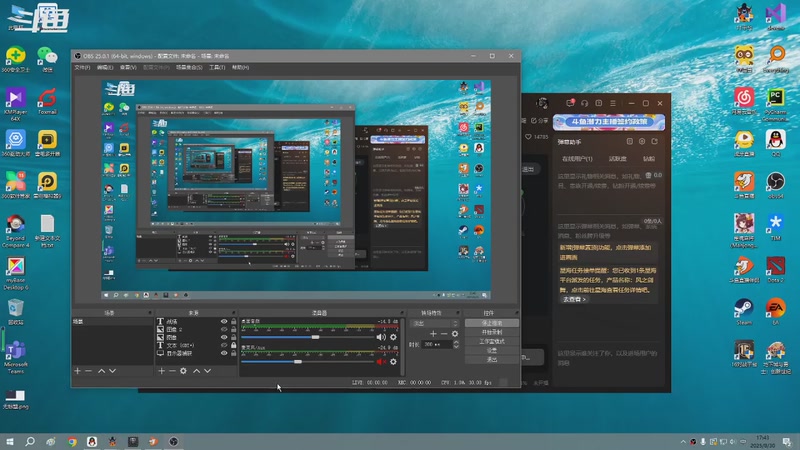Add a scene transition with the plus icon
Image resolution: width=800 pixels, height=450 pixels.
point(433,334)
